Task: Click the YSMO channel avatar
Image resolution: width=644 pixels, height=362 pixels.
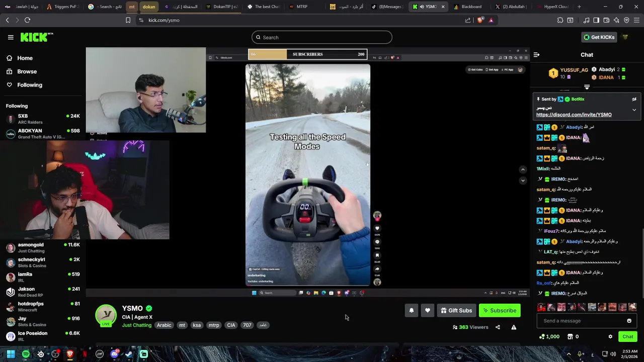Action: [106, 315]
